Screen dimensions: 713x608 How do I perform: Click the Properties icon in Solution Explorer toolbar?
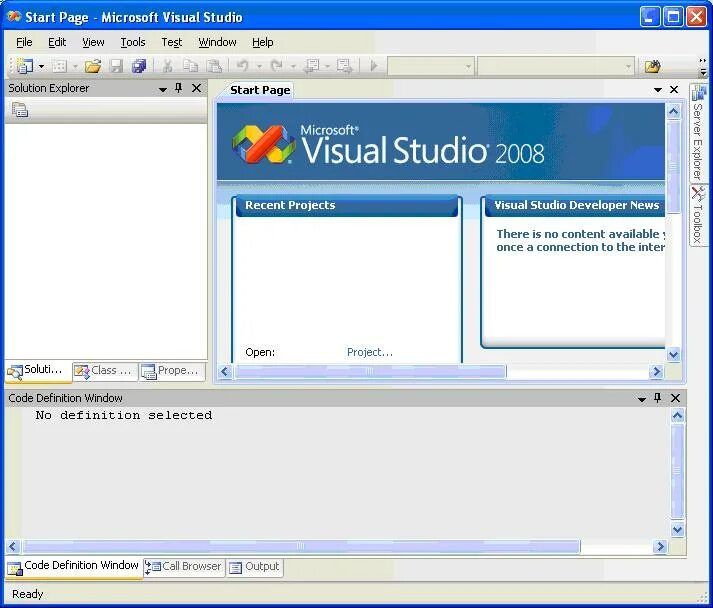click(20, 110)
